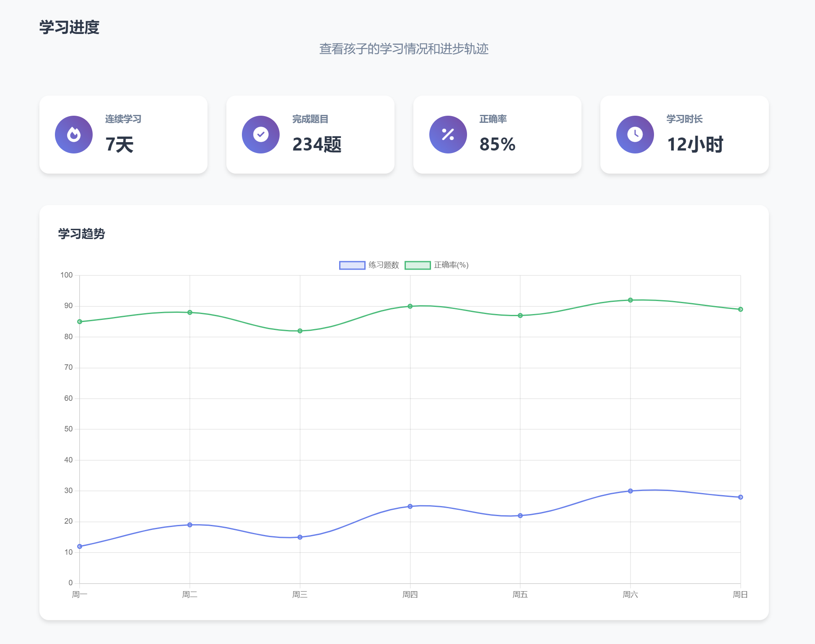Screen dimensions: 815x644
Task: Click the 周五 axis label
Action: click(520, 595)
